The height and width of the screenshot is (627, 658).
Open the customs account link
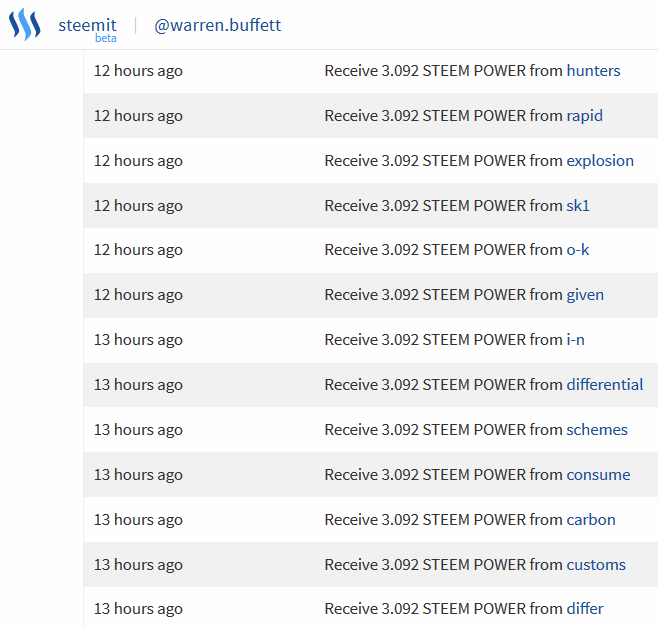pos(596,564)
